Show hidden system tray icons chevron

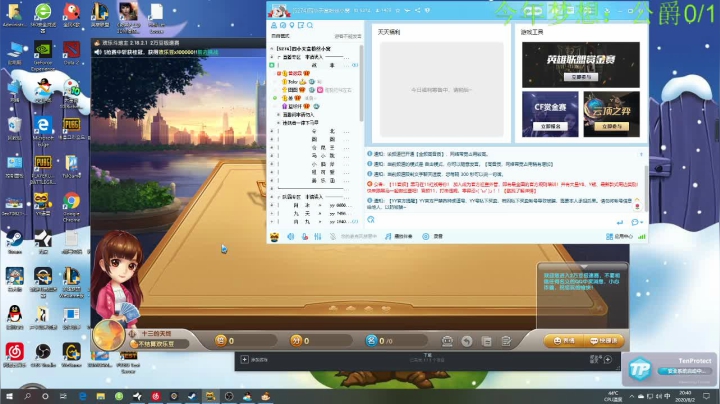click(x=632, y=396)
